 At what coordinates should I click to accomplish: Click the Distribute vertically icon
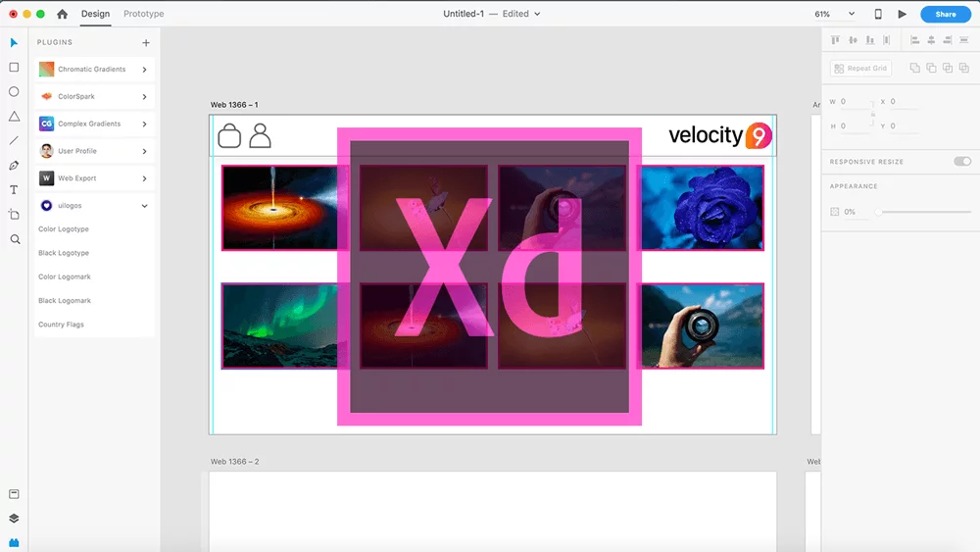pos(963,40)
